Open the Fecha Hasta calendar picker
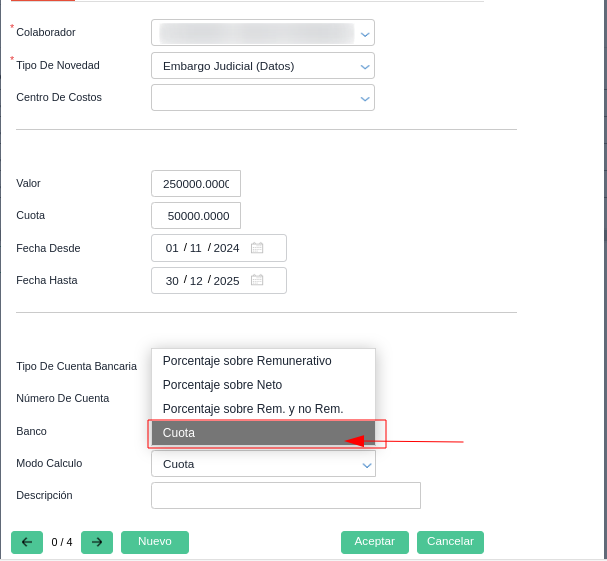Screen dimensions: 607x561 click(x=257, y=280)
